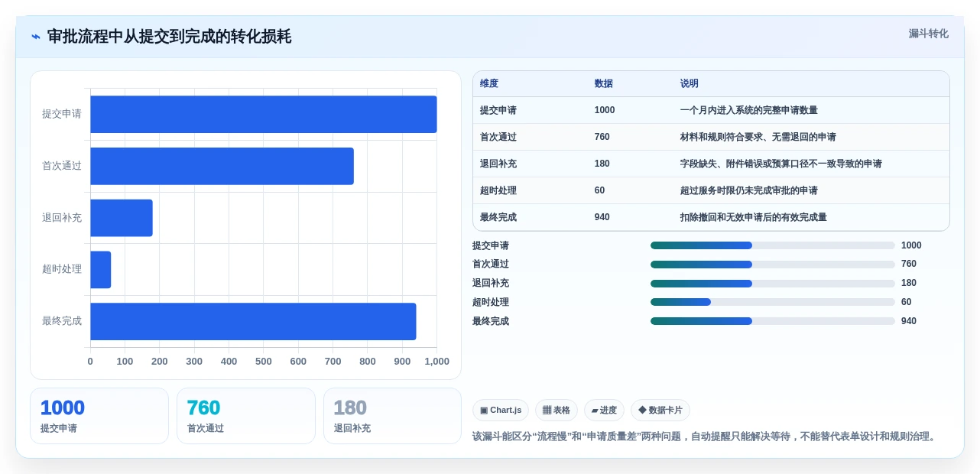Click the 首次通过 progress bar
The width and height of the screenshot is (980, 474).
pos(772,265)
